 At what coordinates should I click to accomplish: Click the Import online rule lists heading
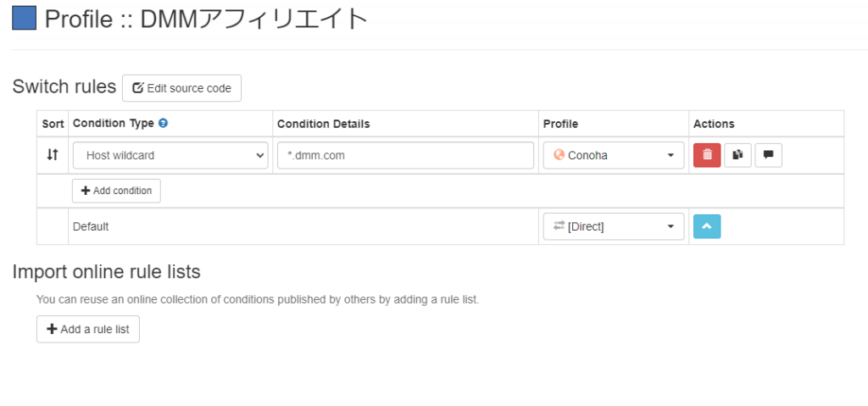[x=106, y=272]
